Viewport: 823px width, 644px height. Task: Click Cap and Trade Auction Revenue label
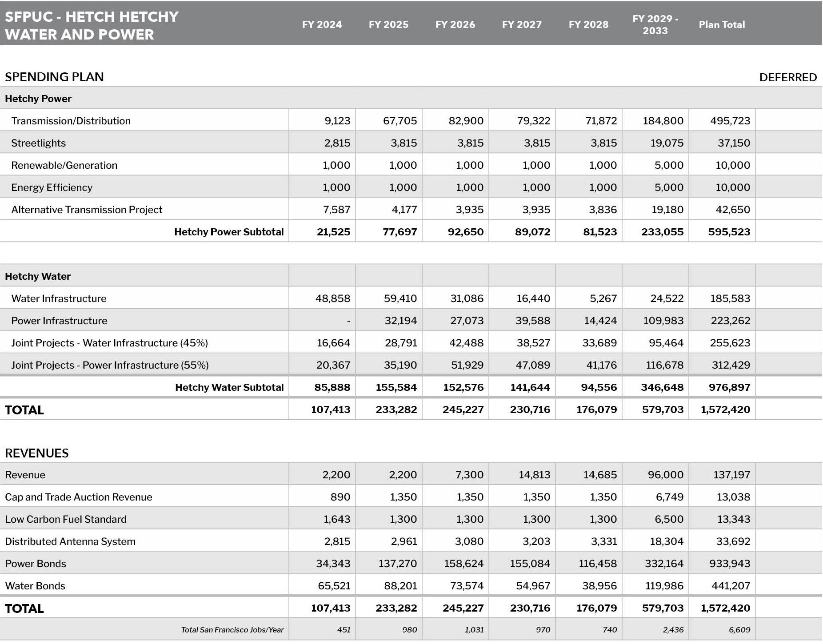click(78, 497)
